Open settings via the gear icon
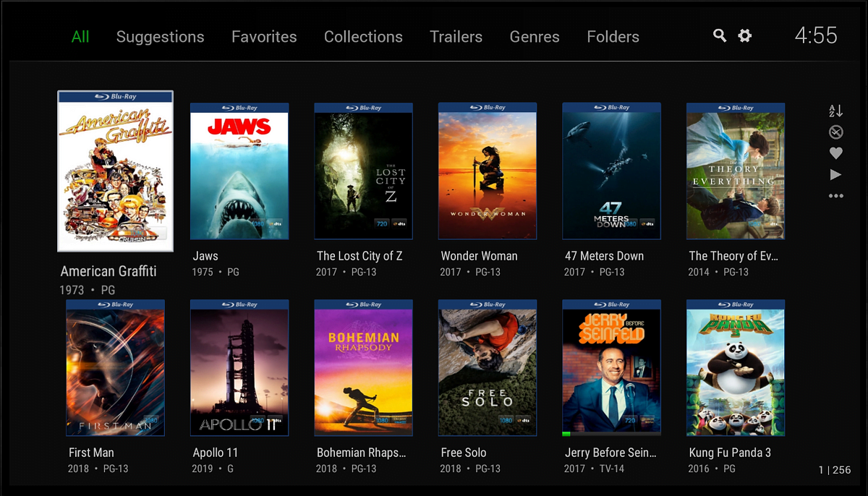The width and height of the screenshot is (868, 496). coord(744,36)
